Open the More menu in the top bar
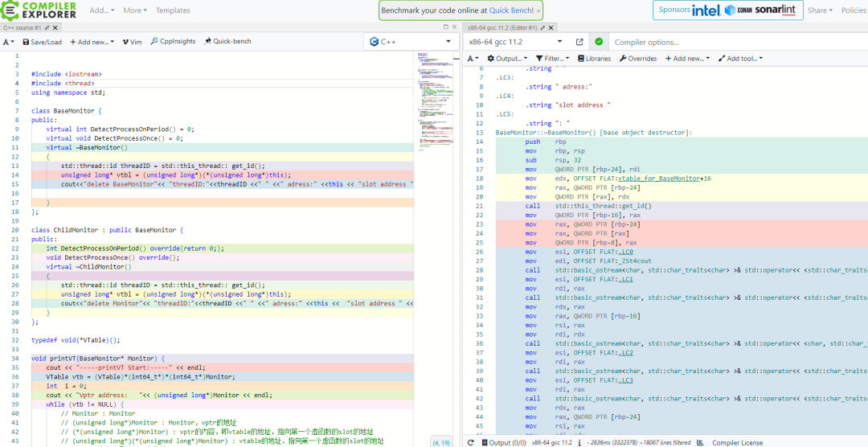This screenshot has width=868, height=447. click(134, 10)
